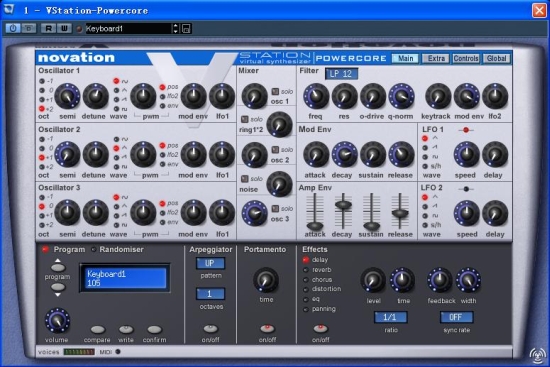Open the LP 12 filter type selector
Screen dimensions: 550x367
click(341, 74)
